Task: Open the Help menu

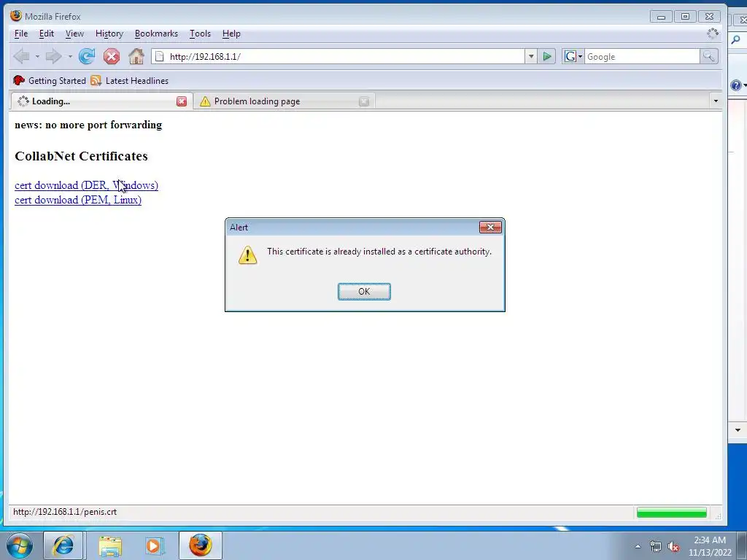Action: pos(231,34)
